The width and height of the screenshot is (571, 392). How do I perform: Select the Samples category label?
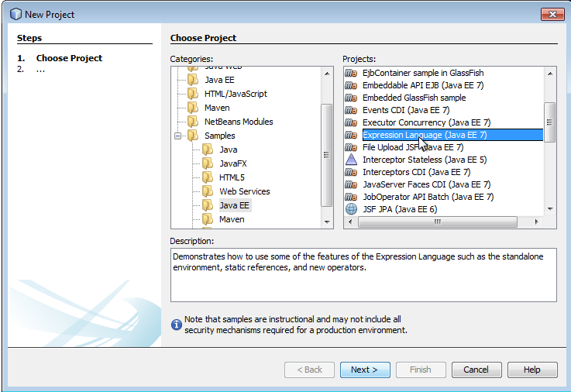click(219, 136)
